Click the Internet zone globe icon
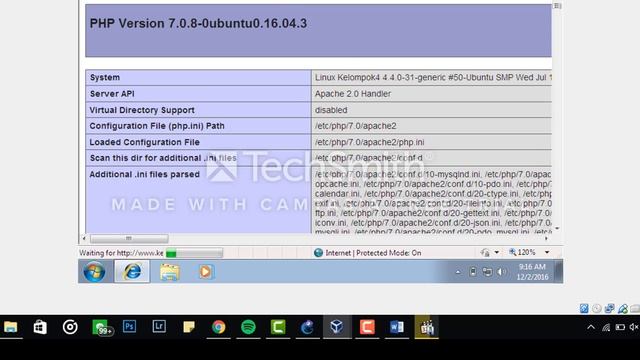The width and height of the screenshot is (640, 360). pyautogui.click(x=318, y=253)
